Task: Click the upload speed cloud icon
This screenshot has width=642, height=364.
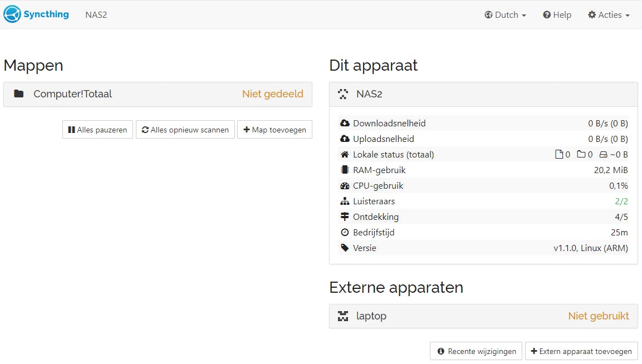Action: pos(345,139)
